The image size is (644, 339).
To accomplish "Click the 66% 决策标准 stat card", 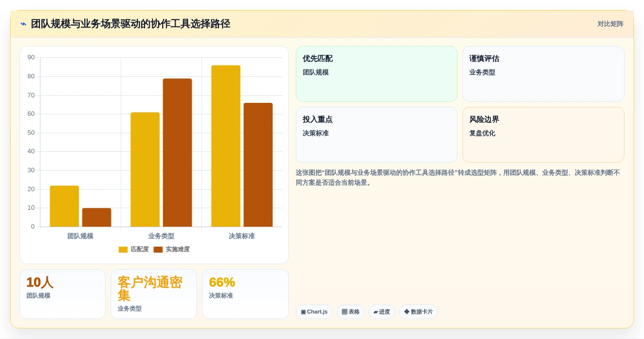I will tap(245, 294).
